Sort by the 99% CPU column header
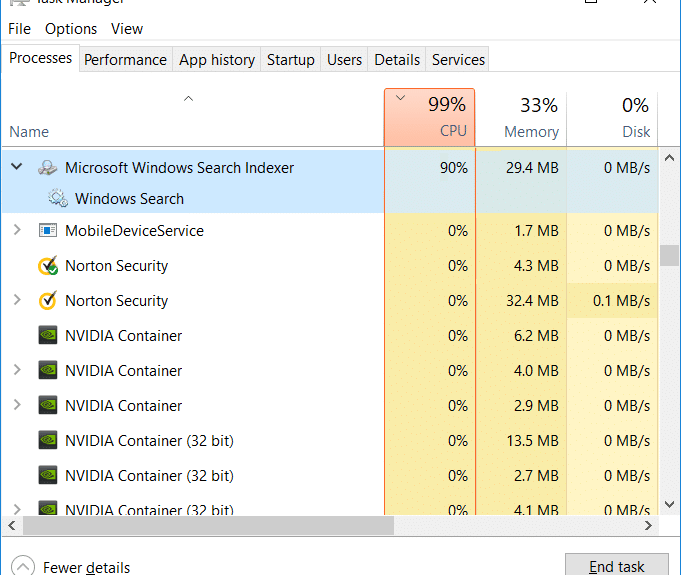The image size is (681, 575). (430, 117)
